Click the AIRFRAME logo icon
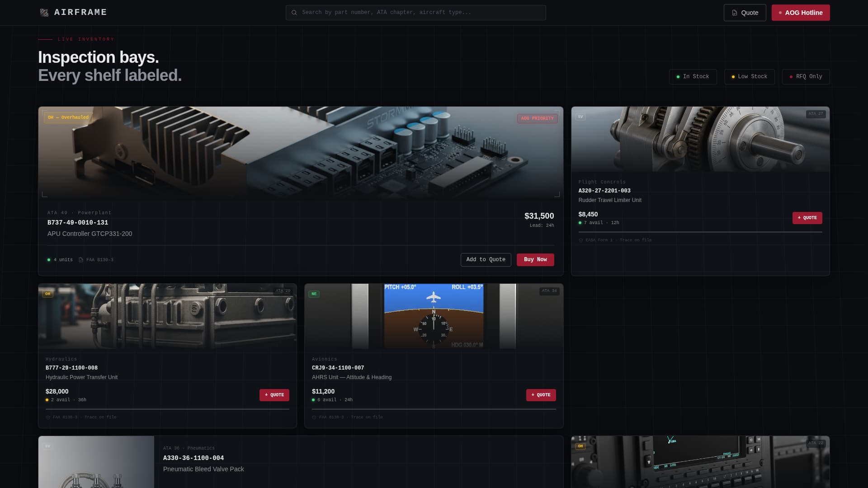 (45, 12)
